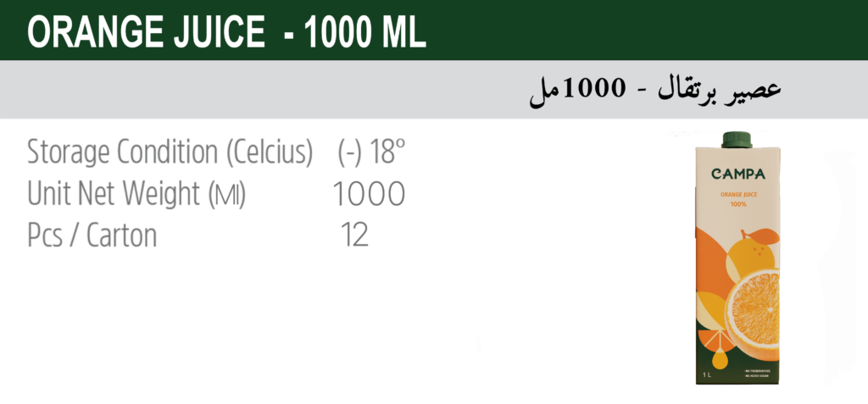Click the CAMPA logo on the carton

(738, 174)
